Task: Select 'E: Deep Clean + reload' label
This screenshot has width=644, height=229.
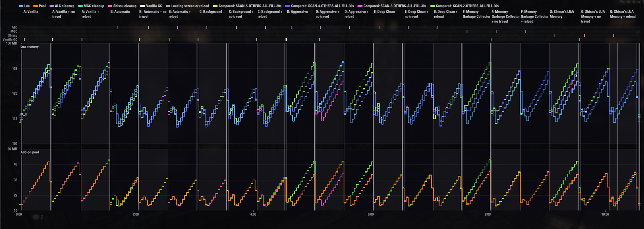Action: (446, 14)
